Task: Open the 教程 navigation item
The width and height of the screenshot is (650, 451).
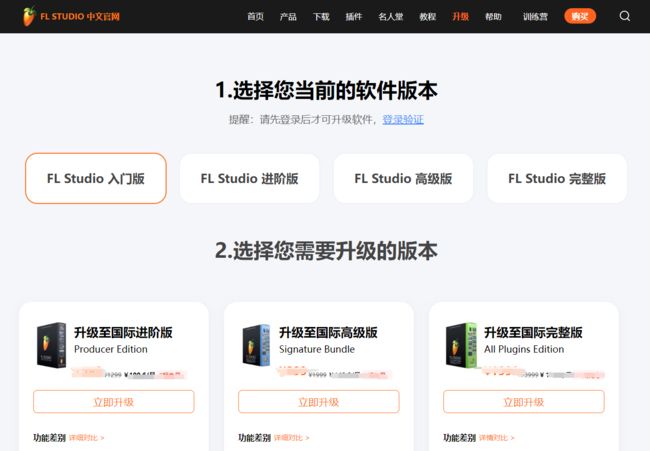Action: coord(427,17)
